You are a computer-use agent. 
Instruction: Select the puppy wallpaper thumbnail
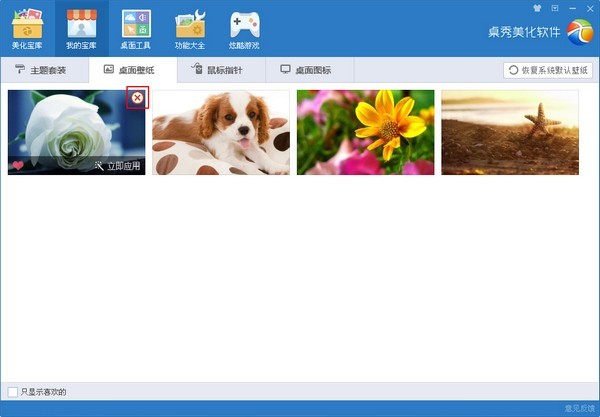point(220,132)
